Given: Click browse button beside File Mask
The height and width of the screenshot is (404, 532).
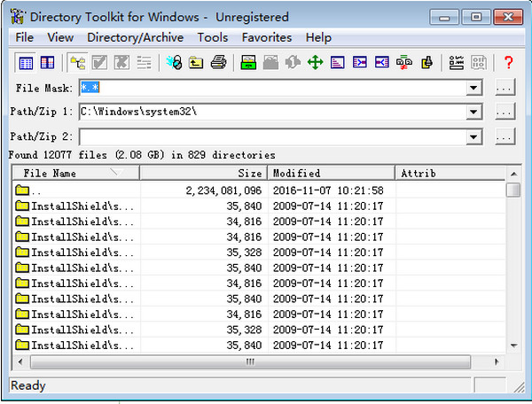Looking at the screenshot, I should (x=505, y=88).
